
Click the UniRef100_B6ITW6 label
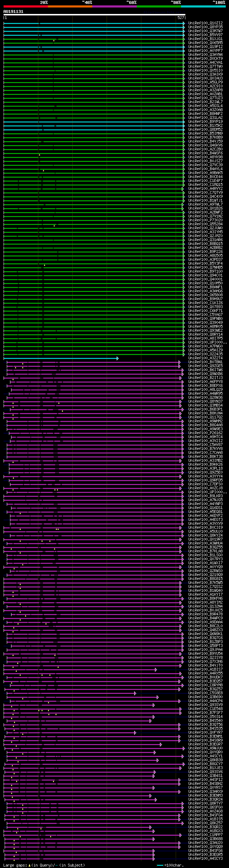tap(205, 370)
